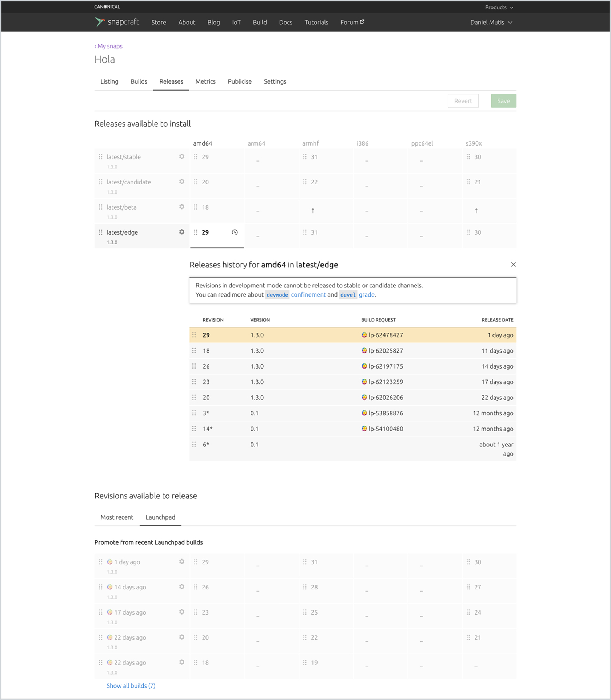Click drag handle for revision 6* in history table
Image resolution: width=611 pixels, height=700 pixels.
(x=194, y=444)
